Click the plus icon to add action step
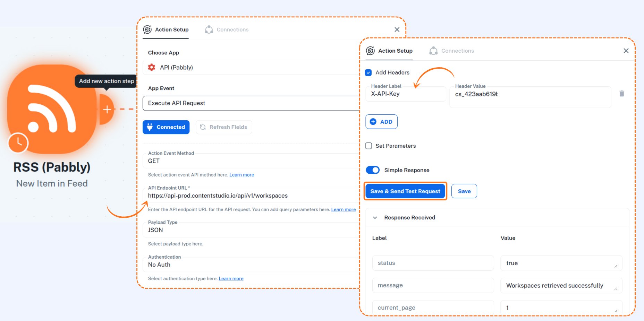 pos(107,109)
